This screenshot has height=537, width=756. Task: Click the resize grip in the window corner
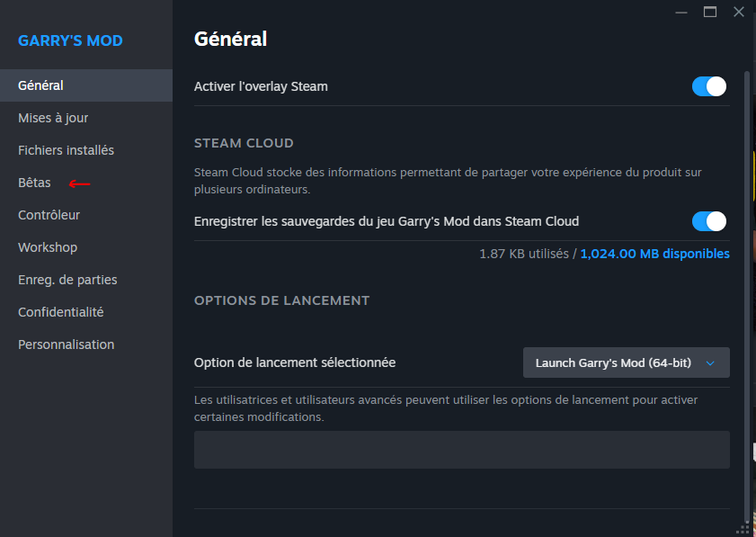743,530
